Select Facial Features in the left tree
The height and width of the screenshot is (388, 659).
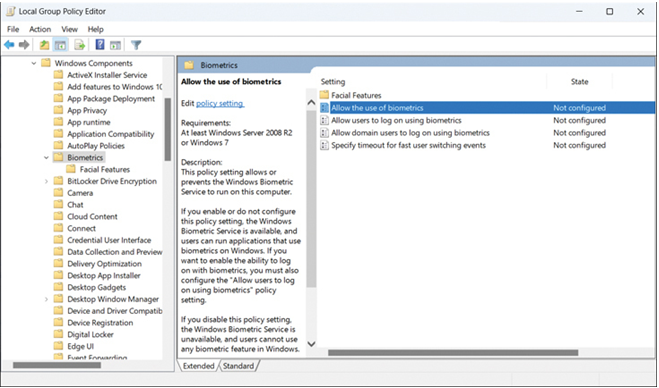(x=105, y=169)
